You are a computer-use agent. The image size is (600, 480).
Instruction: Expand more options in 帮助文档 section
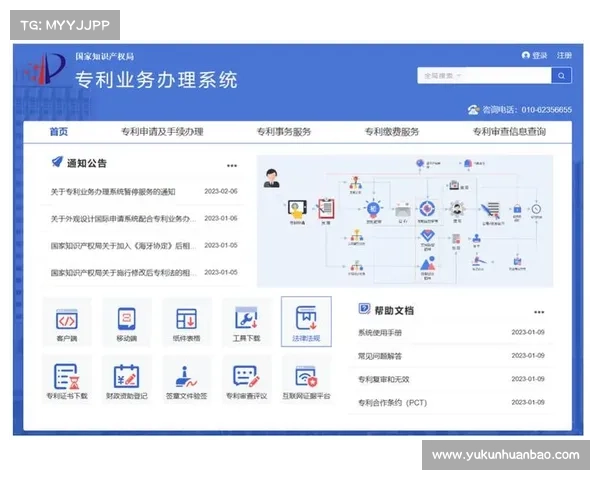click(x=539, y=312)
